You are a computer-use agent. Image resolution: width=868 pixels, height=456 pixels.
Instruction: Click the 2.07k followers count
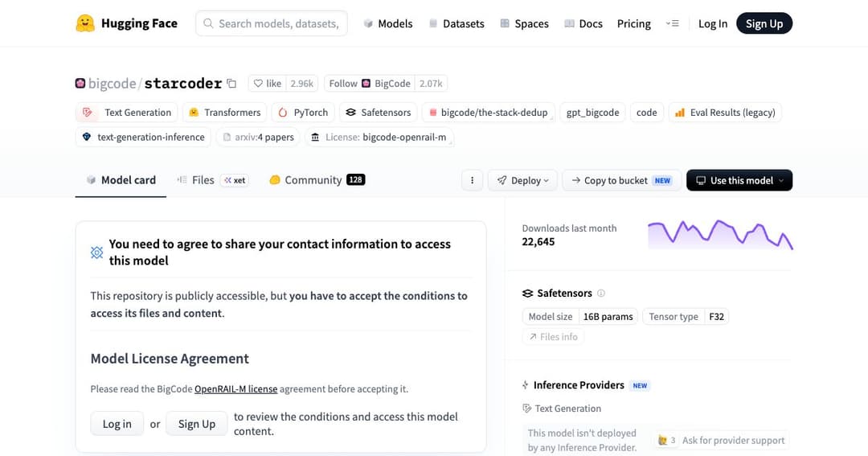(x=431, y=84)
